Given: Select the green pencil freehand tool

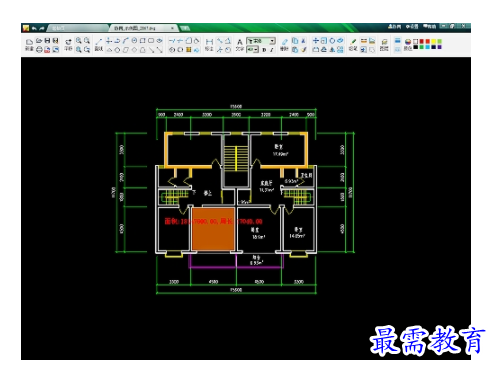Looking at the screenshot, I should point(353,44).
